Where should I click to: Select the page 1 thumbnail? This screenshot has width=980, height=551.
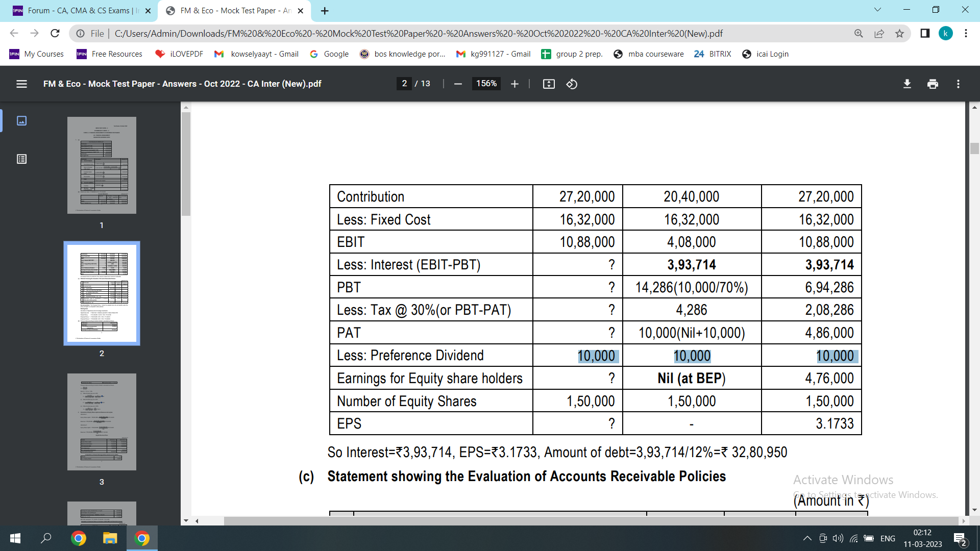(102, 165)
